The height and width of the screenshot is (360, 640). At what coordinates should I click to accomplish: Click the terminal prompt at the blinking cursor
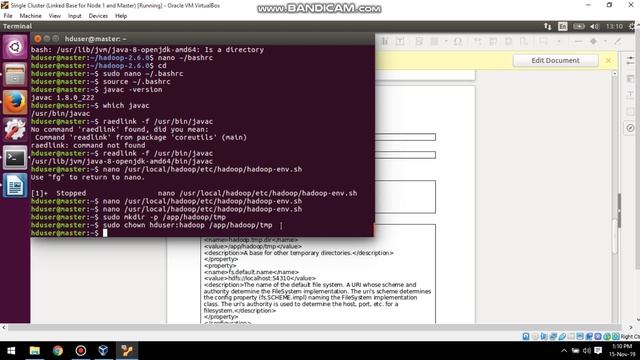pos(105,233)
